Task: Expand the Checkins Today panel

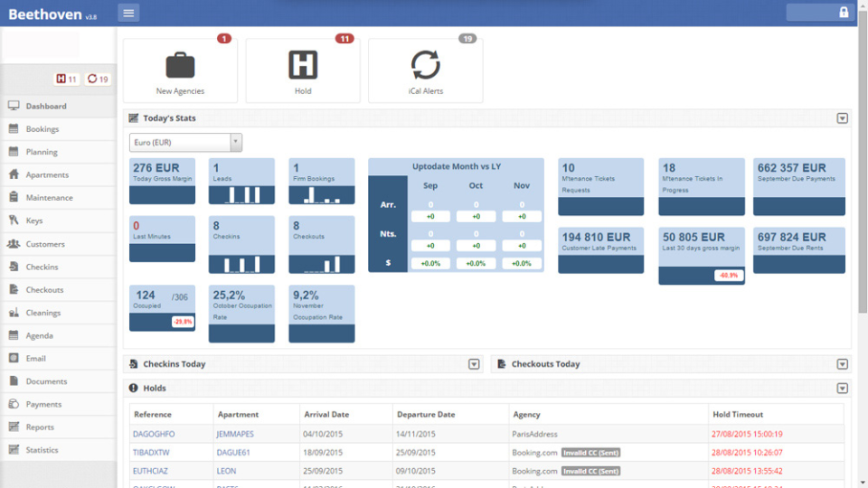Action: coord(474,364)
